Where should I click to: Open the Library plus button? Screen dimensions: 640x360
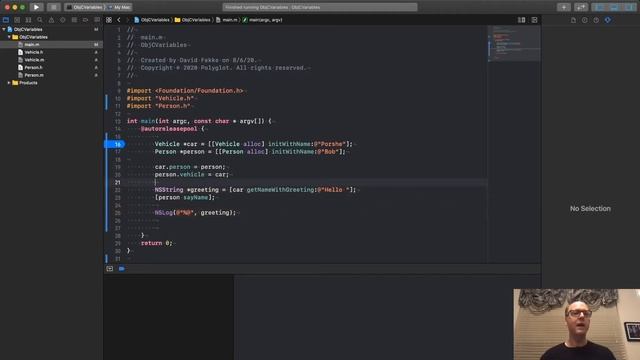pos(564,7)
